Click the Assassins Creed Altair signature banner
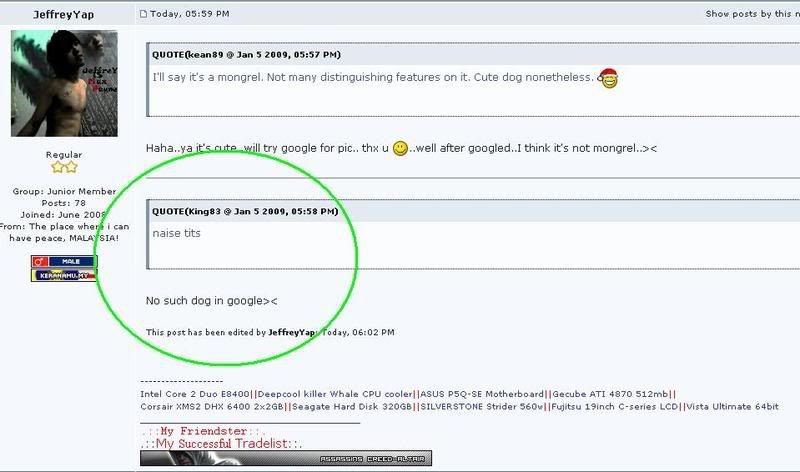This screenshot has width=800, height=472. click(x=286, y=458)
